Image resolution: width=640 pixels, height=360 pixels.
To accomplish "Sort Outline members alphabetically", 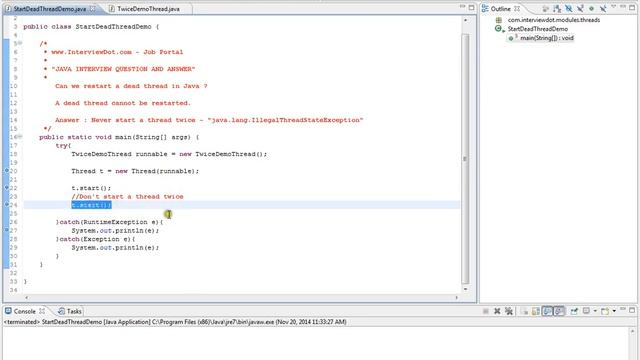I will [x=557, y=9].
